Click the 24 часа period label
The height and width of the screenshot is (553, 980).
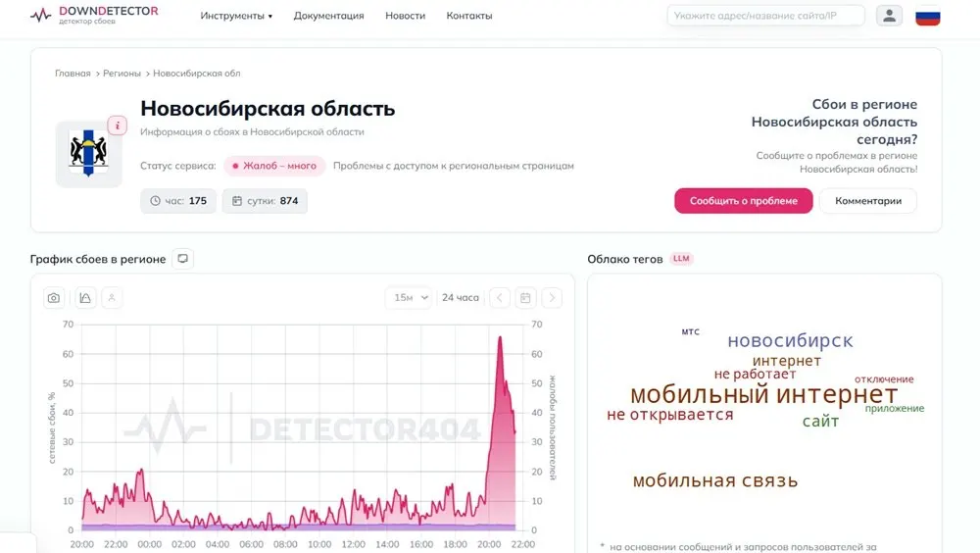(x=460, y=298)
